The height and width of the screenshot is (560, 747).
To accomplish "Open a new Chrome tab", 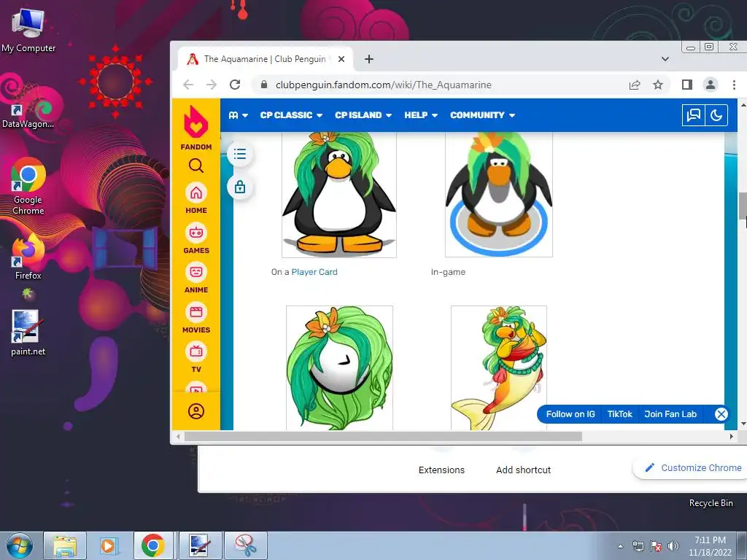I will (x=368, y=59).
